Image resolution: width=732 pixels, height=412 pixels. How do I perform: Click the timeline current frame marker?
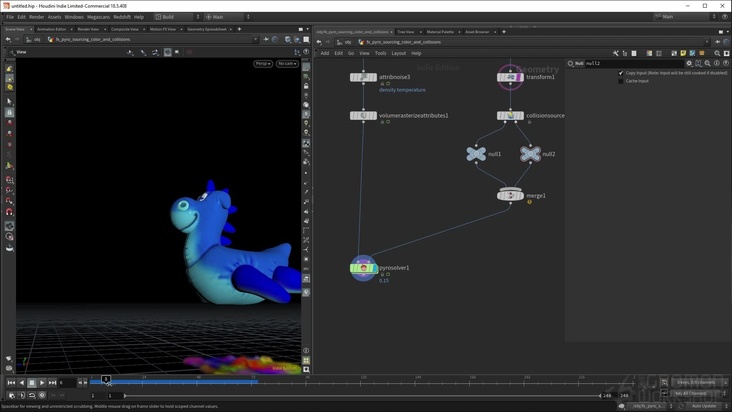click(x=106, y=379)
